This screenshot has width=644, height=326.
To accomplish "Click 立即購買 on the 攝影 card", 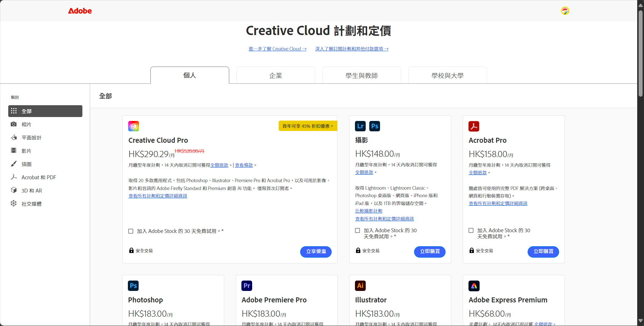I will (430, 252).
